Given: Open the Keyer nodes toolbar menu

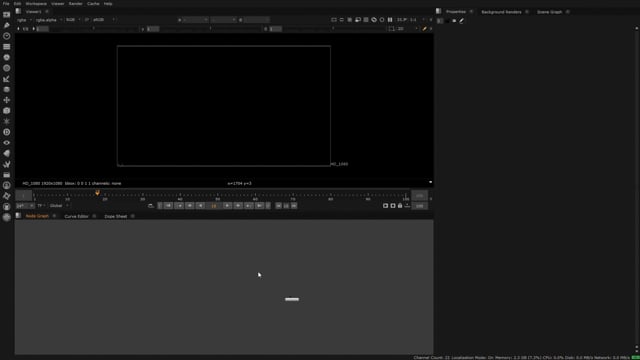Looking at the screenshot, I should pos(7,79).
